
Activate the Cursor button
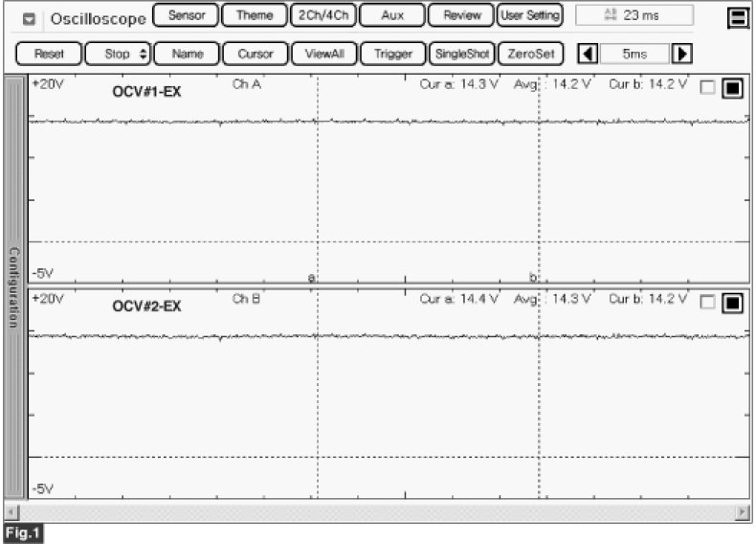point(255,54)
